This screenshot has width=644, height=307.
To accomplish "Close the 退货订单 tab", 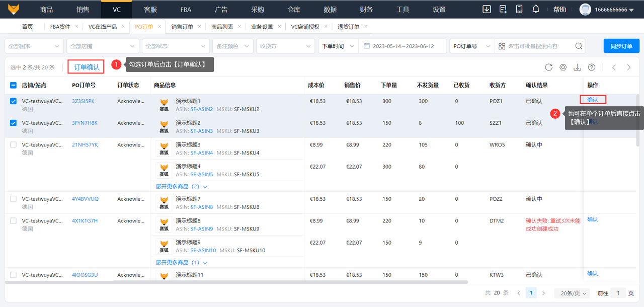I will coord(366,27).
